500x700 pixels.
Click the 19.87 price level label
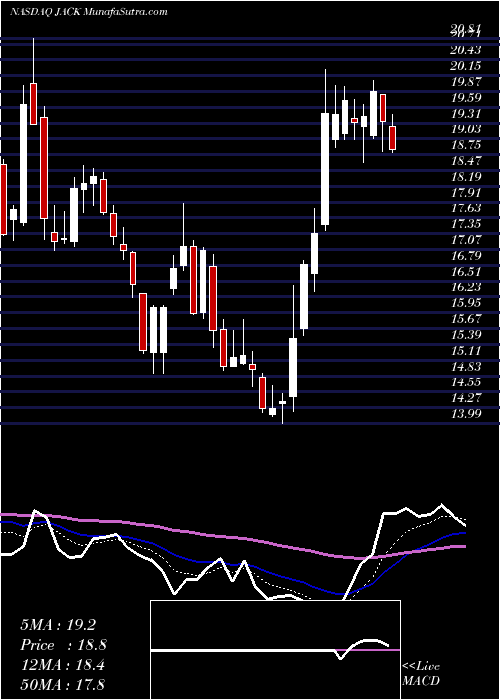click(465, 82)
